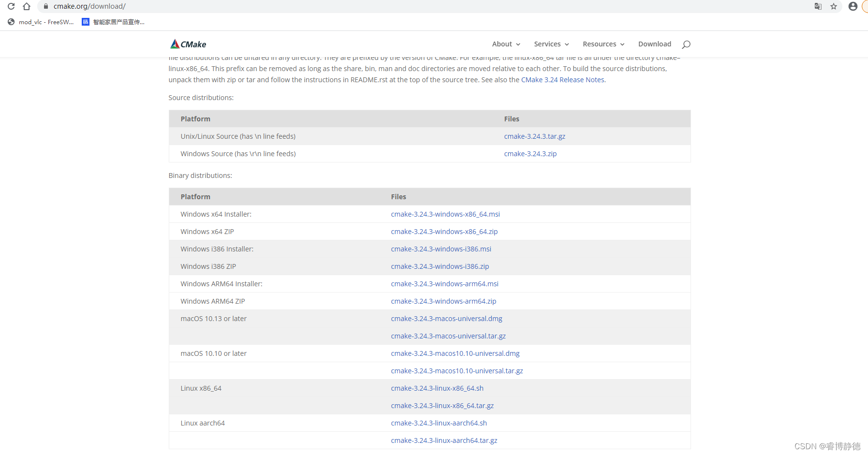Image resolution: width=868 pixels, height=455 pixels.
Task: Download cmake-3.24.3-linux-x86_64.sh
Action: coord(437,388)
